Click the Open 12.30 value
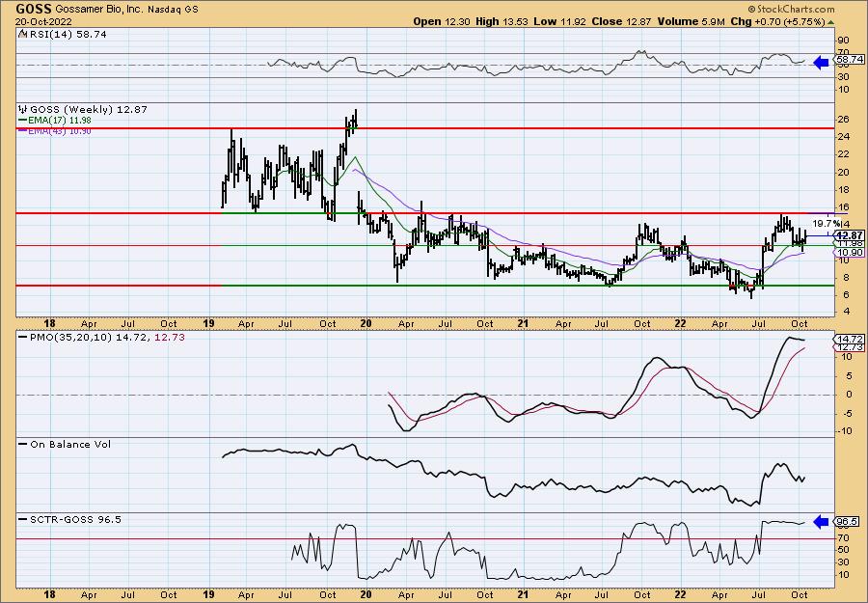This screenshot has width=868, height=603. point(442,21)
